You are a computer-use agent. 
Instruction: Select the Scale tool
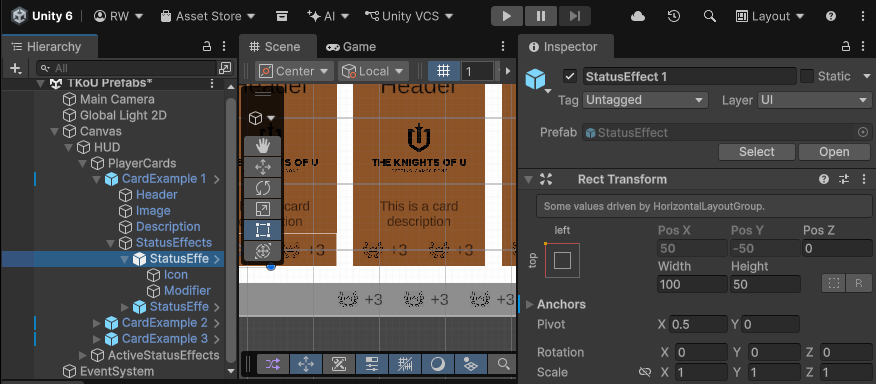click(263, 209)
